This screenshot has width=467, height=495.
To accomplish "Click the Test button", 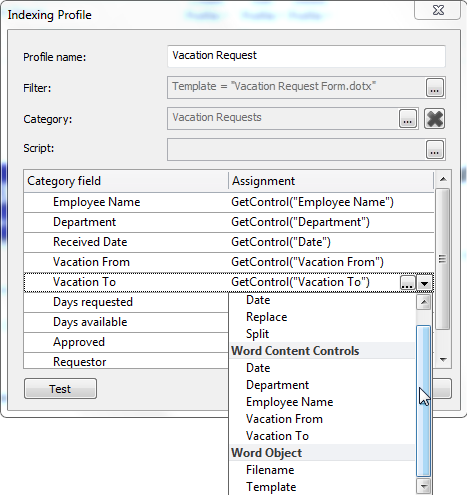I will click(60, 389).
